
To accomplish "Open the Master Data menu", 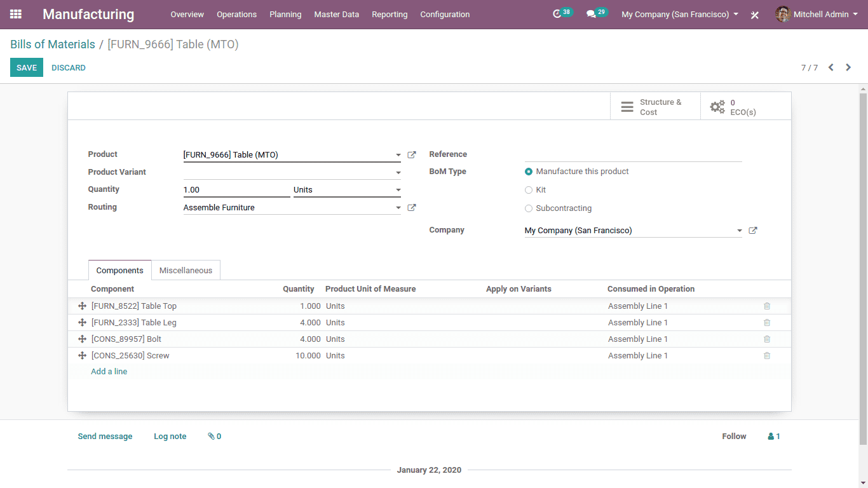I will (336, 14).
